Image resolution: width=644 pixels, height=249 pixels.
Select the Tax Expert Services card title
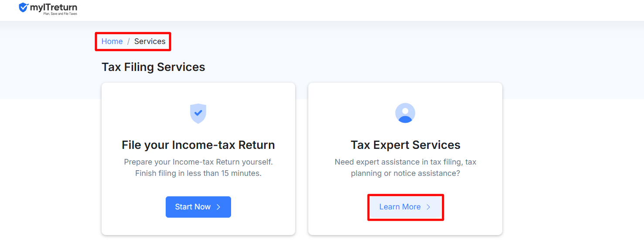tap(405, 145)
